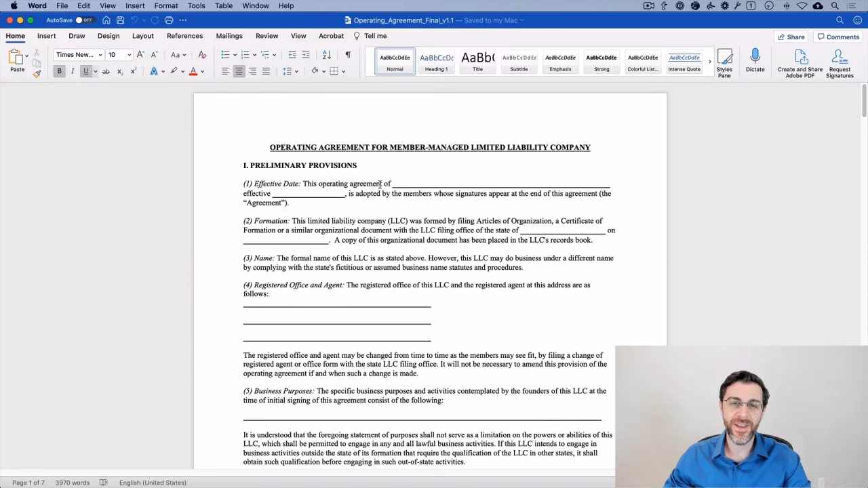Open the Comments panel
Image resolution: width=868 pixels, height=488 pixels.
[837, 37]
